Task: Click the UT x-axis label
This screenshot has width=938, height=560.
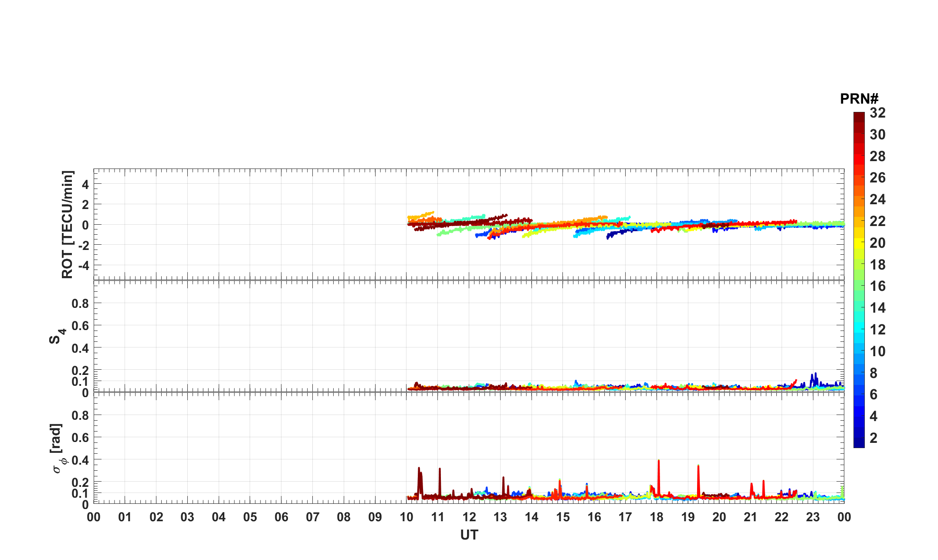Action: click(469, 535)
